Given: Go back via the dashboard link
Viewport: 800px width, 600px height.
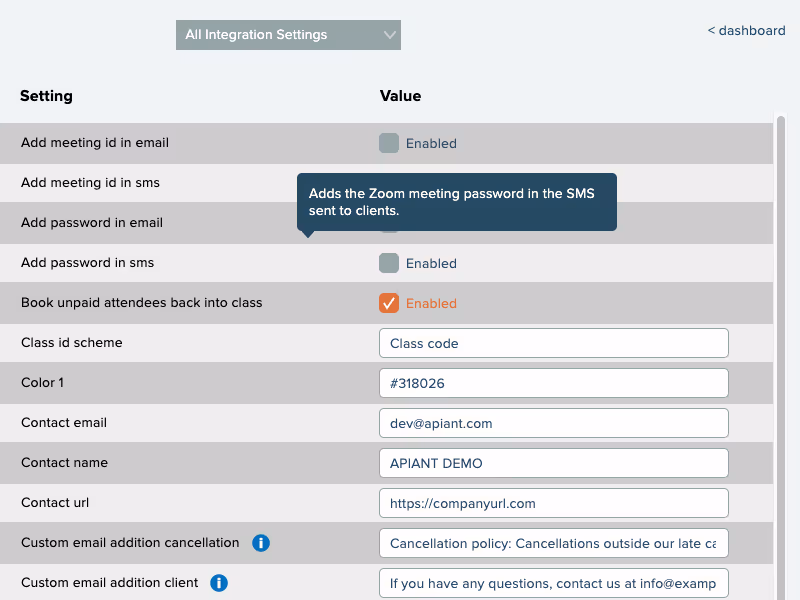Looking at the screenshot, I should [746, 31].
